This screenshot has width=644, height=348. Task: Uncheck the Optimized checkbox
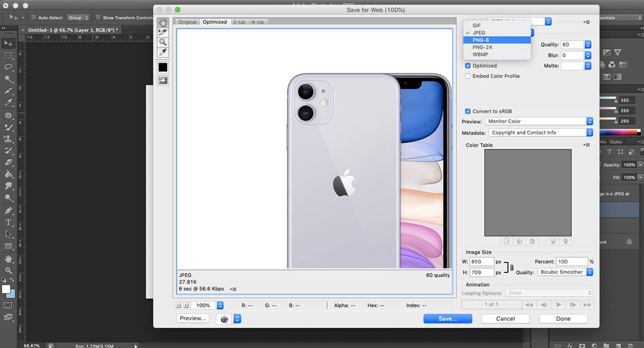(x=468, y=66)
